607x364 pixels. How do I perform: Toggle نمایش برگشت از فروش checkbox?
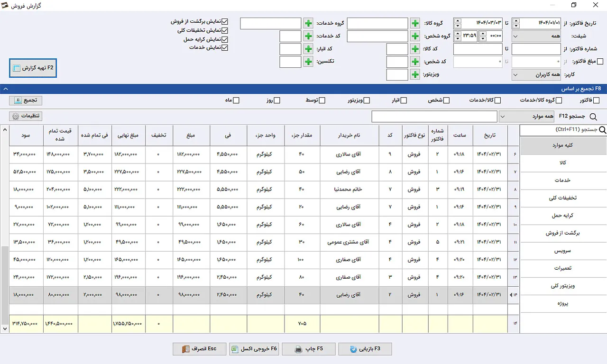pyautogui.click(x=225, y=22)
